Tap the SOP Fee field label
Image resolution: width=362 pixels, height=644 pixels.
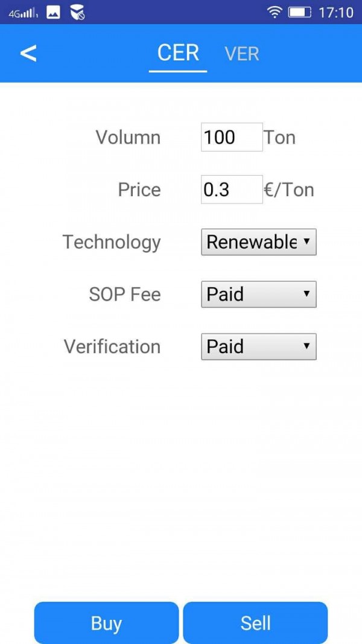tap(125, 295)
